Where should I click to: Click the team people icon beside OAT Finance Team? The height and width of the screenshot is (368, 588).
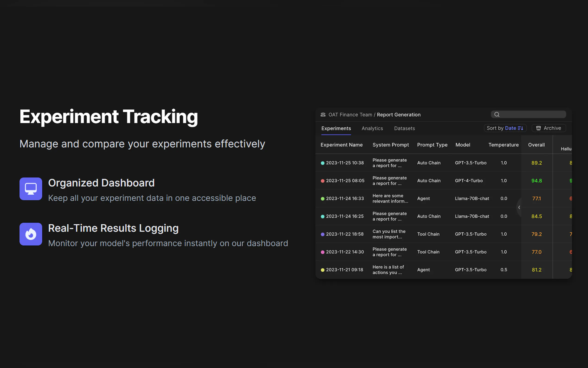(323, 115)
